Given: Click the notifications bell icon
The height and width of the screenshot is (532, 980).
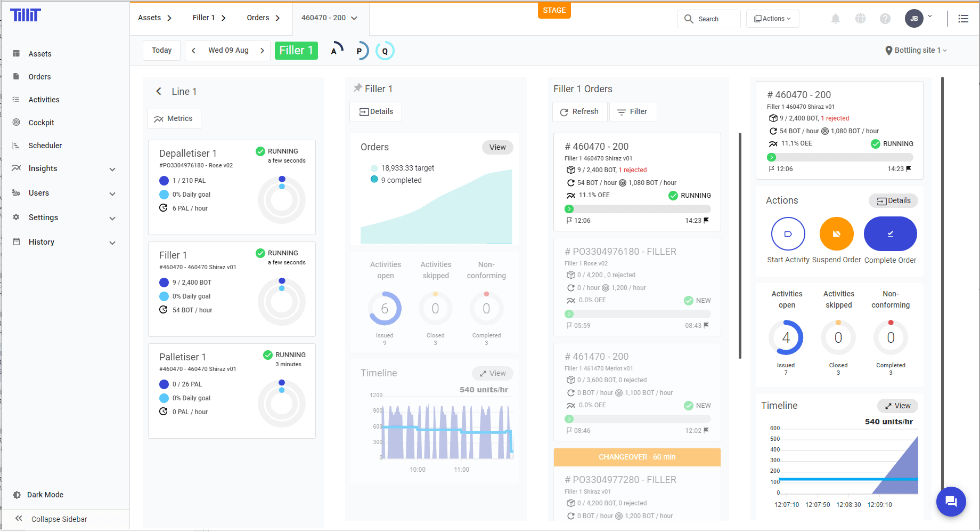Looking at the screenshot, I should pos(835,19).
